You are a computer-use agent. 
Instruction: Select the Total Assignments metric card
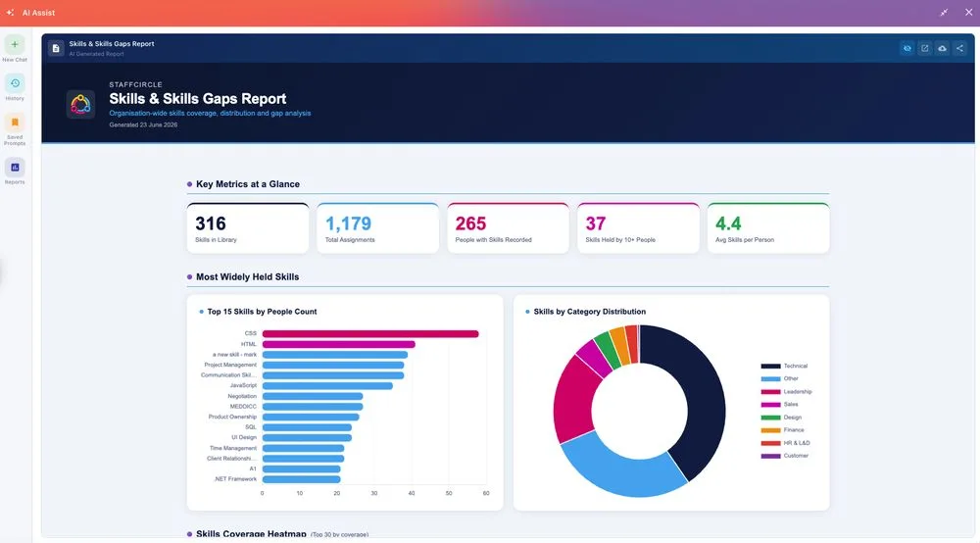(377, 228)
